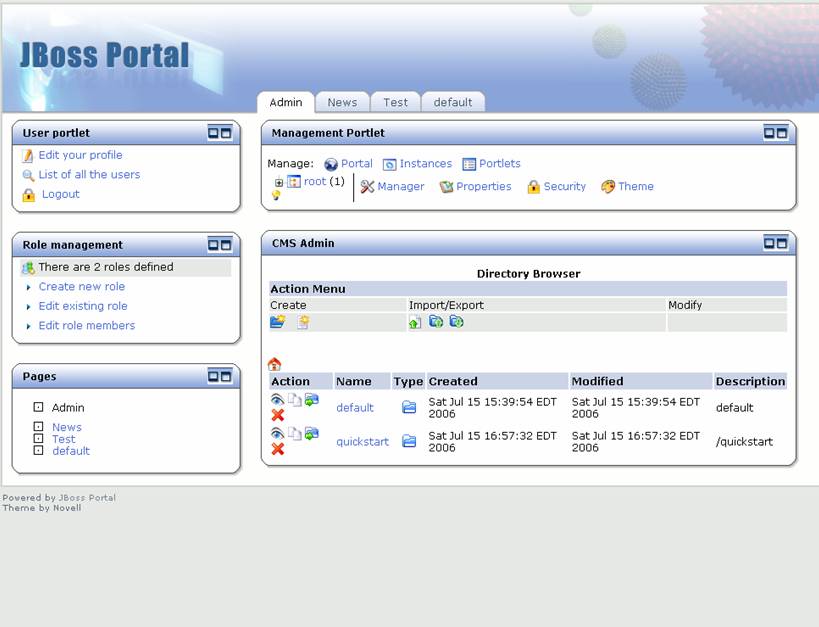The image size is (819, 627).
Task: Delete the quickstart folder with the red X
Action: click(x=278, y=448)
